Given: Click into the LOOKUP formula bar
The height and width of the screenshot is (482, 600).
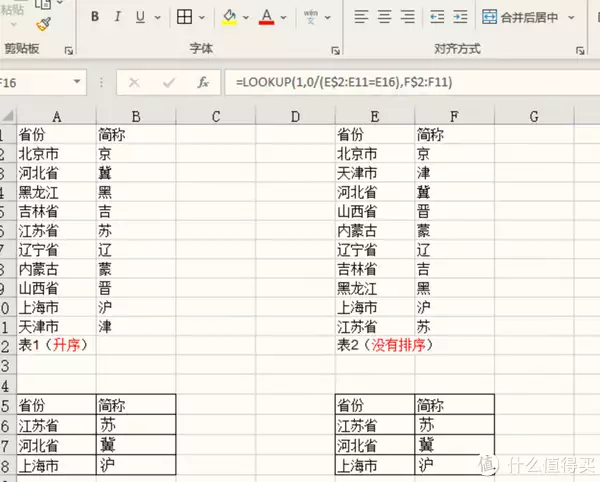Looking at the screenshot, I should tap(412, 82).
